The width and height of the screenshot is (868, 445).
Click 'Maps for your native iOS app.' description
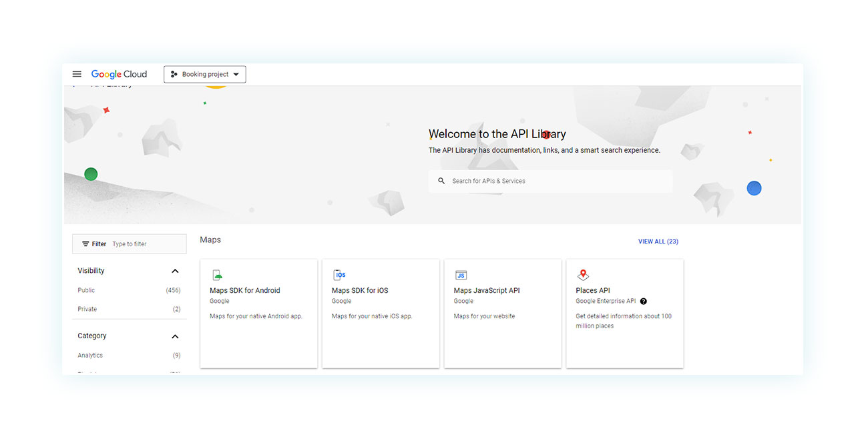pos(372,316)
